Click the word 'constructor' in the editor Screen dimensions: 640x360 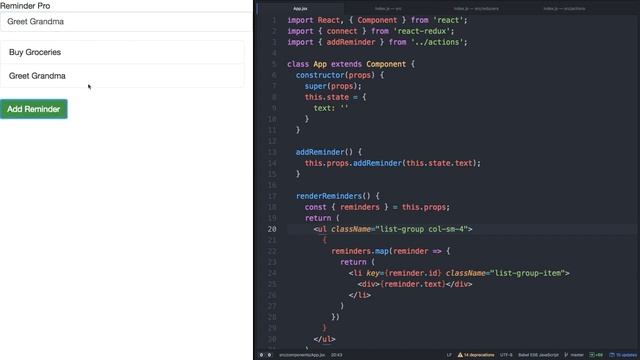pos(320,75)
